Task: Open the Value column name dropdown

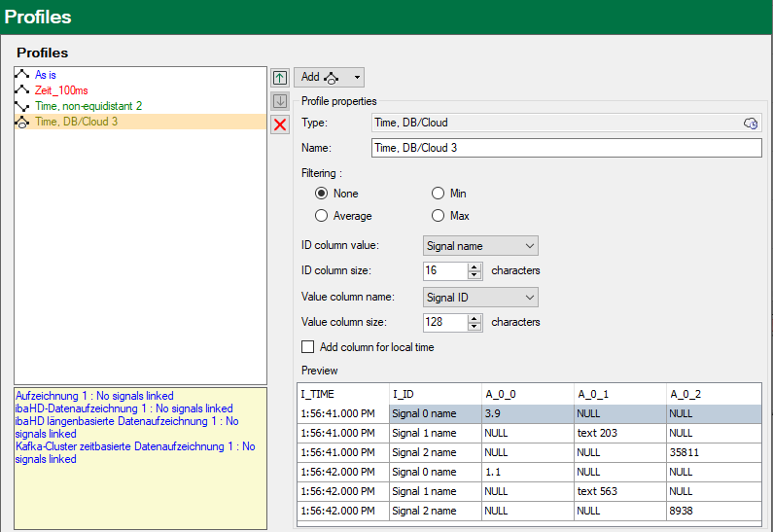Action: (x=480, y=297)
